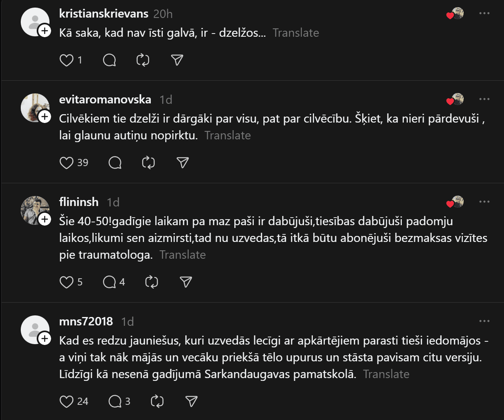Translate kristianskrievans' comment
This screenshot has width=504, height=420.
tap(296, 33)
